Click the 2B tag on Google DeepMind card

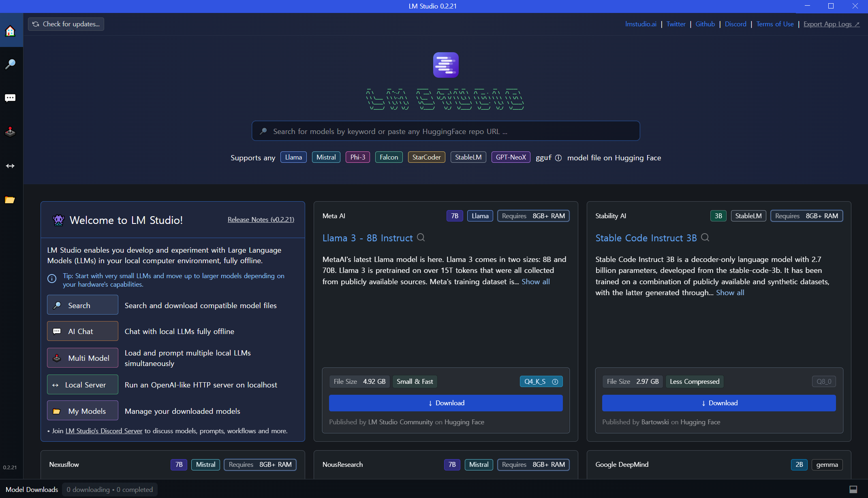(799, 465)
